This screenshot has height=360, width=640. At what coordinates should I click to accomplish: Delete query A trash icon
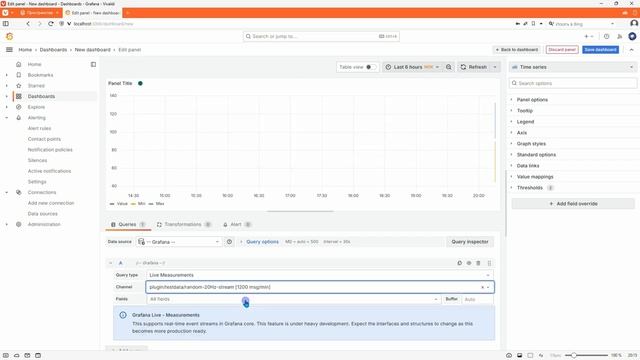click(x=478, y=263)
